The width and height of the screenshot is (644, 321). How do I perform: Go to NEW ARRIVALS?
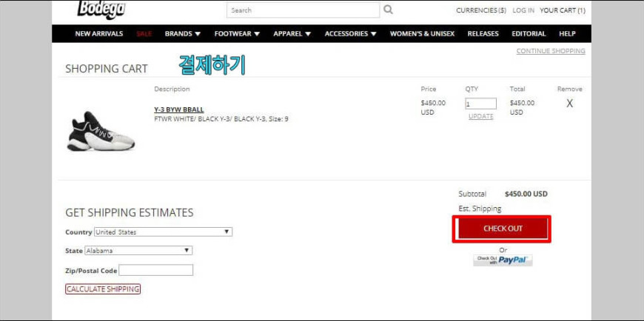tap(99, 34)
